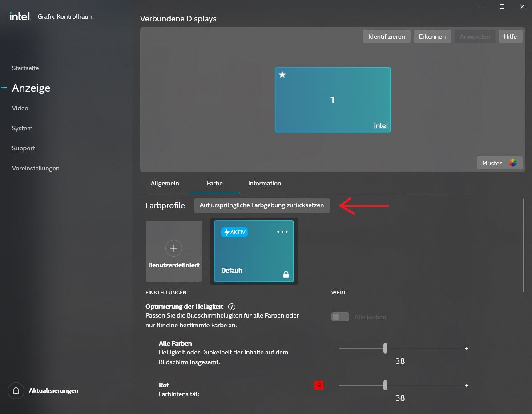Click the Alle Farben slider handle
This screenshot has height=414, width=532.
[385, 348]
